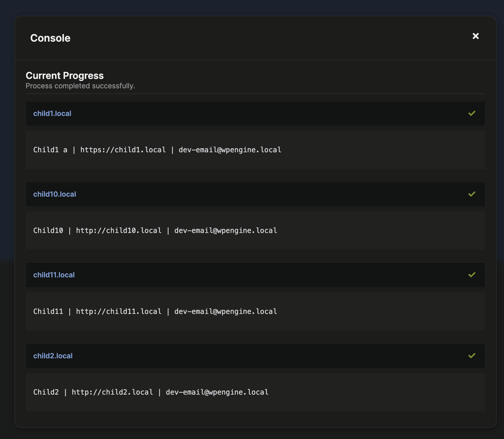Close the Console dialog with X
The image size is (504, 439).
coord(476,36)
